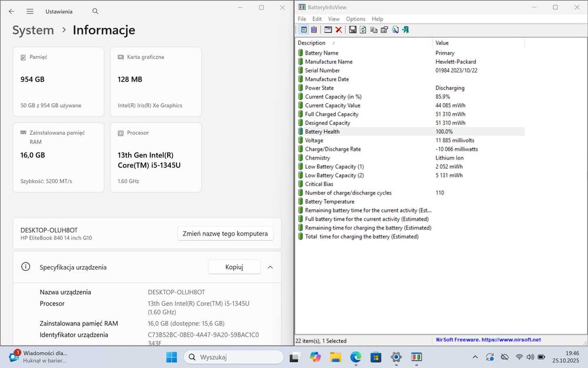Open Properties toolbar icon in BatteryInfoView
This screenshot has width=588, height=368.
click(x=384, y=29)
